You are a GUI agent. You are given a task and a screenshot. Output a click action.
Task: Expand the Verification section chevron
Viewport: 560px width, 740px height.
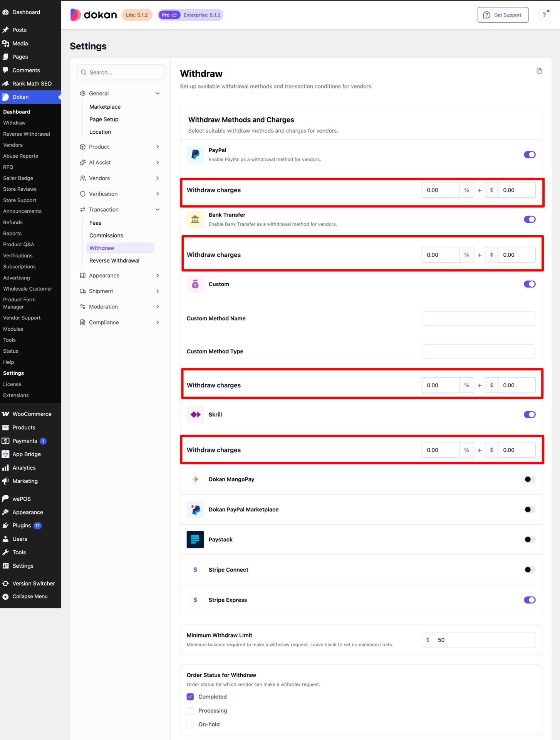(158, 194)
